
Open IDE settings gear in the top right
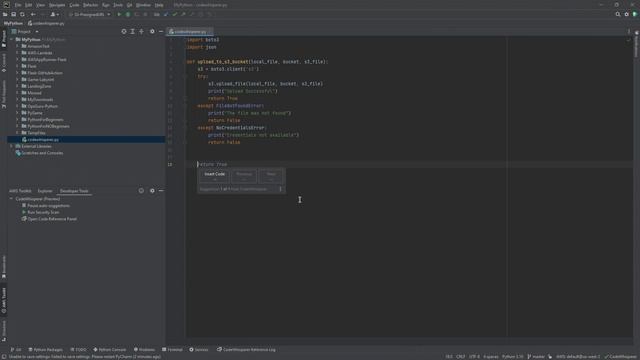[x=627, y=14]
